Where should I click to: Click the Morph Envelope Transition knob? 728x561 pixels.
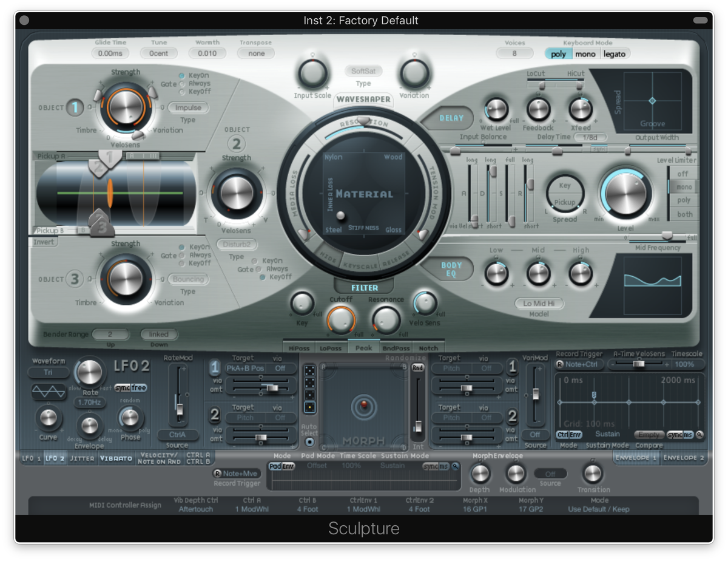pos(593,474)
